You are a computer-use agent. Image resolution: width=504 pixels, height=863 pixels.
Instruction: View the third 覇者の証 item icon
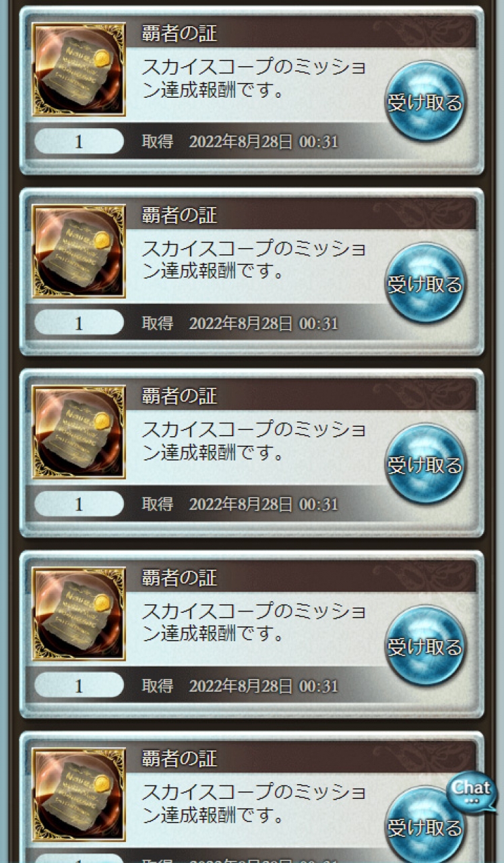(79, 432)
